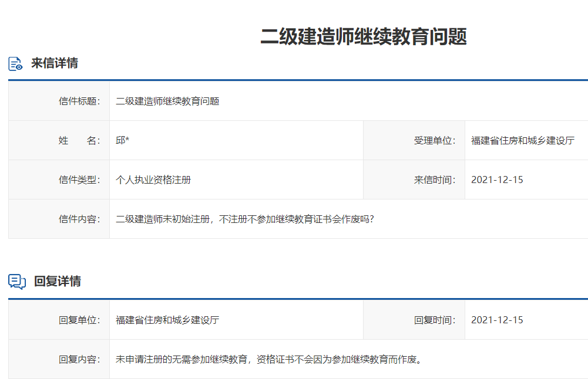
Task: Click 福建省住房和城乡建设厅 under 受理单位
Action: tap(523, 140)
